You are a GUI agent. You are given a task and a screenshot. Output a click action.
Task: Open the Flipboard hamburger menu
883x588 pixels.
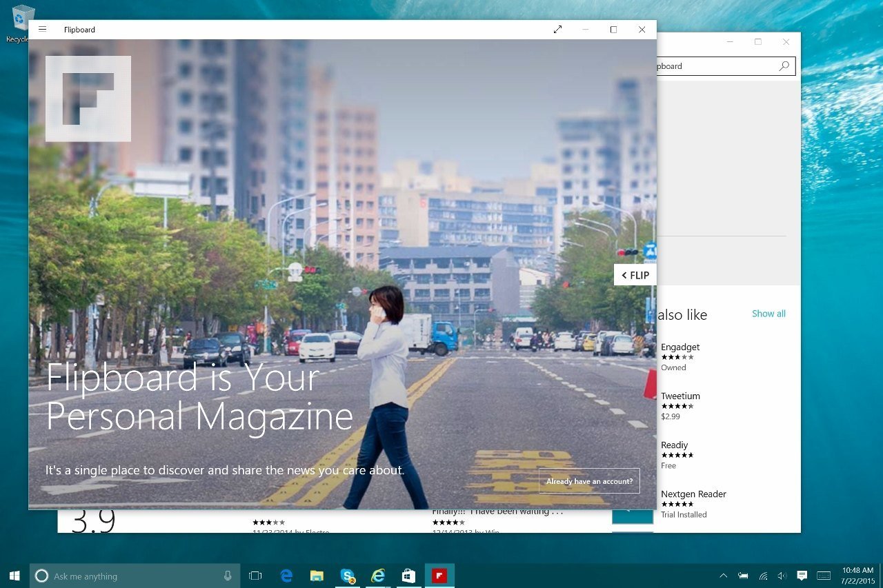pos(43,30)
